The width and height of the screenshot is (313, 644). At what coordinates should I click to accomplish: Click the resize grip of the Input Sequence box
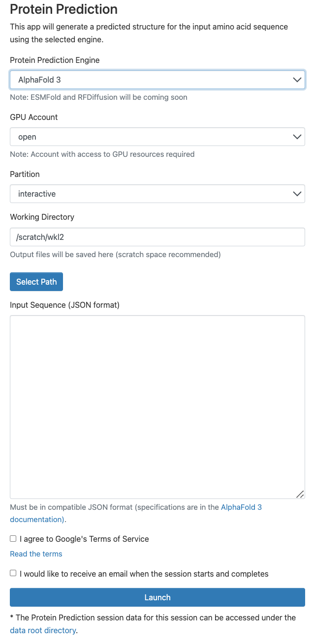[300, 494]
